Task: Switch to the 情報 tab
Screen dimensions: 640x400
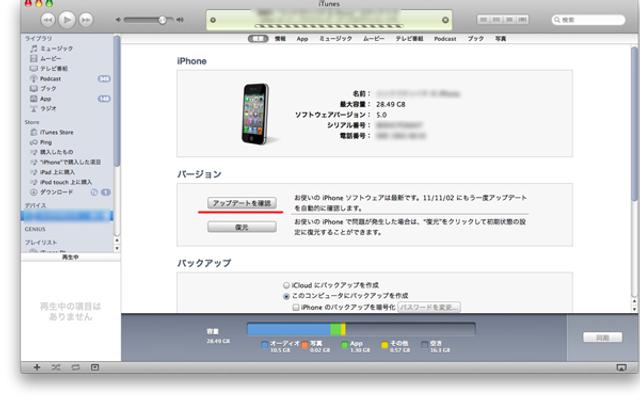Action: (280, 39)
